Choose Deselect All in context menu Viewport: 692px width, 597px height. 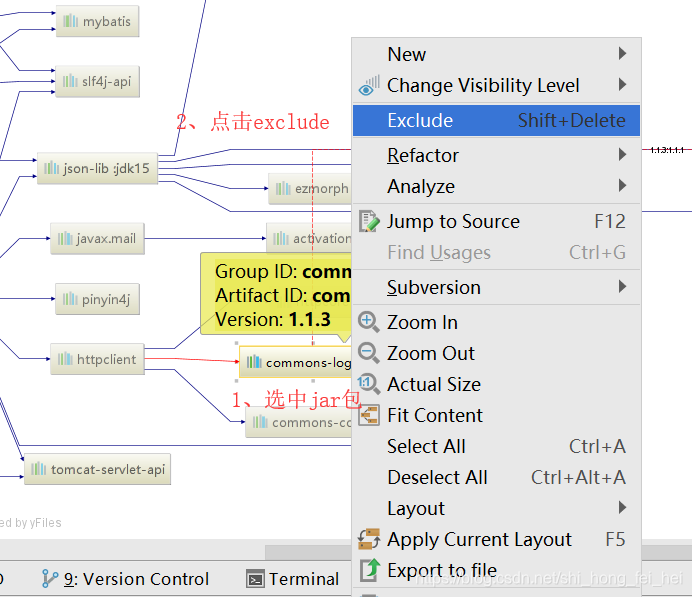click(x=496, y=477)
